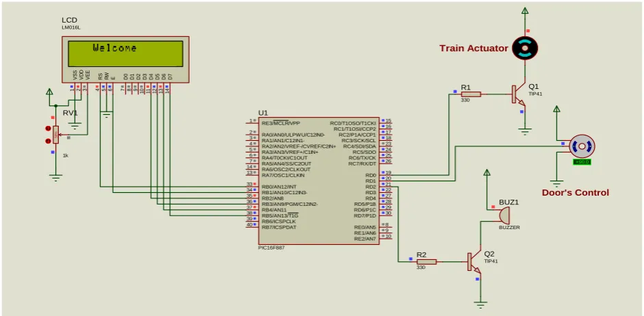Click the U1 reference label
This screenshot has height=316, width=644.
point(263,112)
